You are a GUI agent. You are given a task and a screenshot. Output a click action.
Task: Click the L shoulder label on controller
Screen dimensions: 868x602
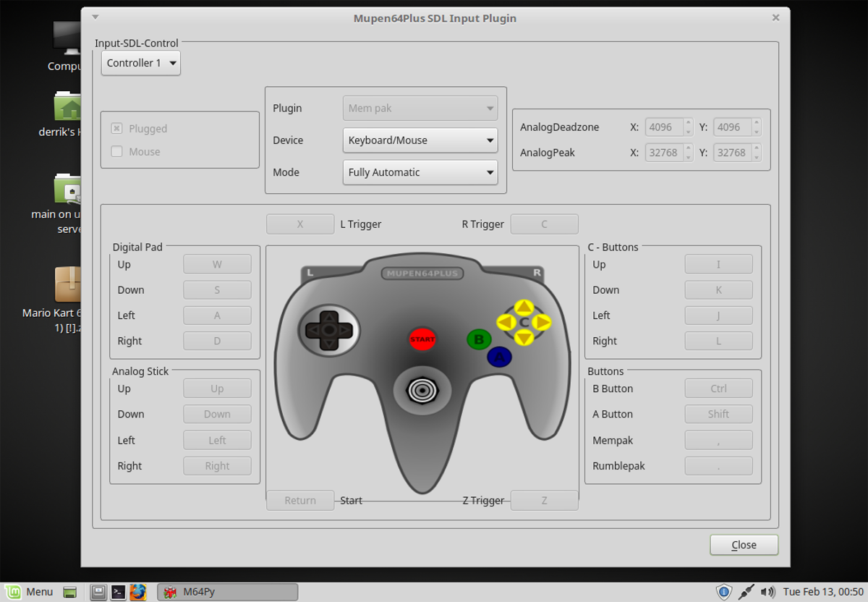(310, 273)
